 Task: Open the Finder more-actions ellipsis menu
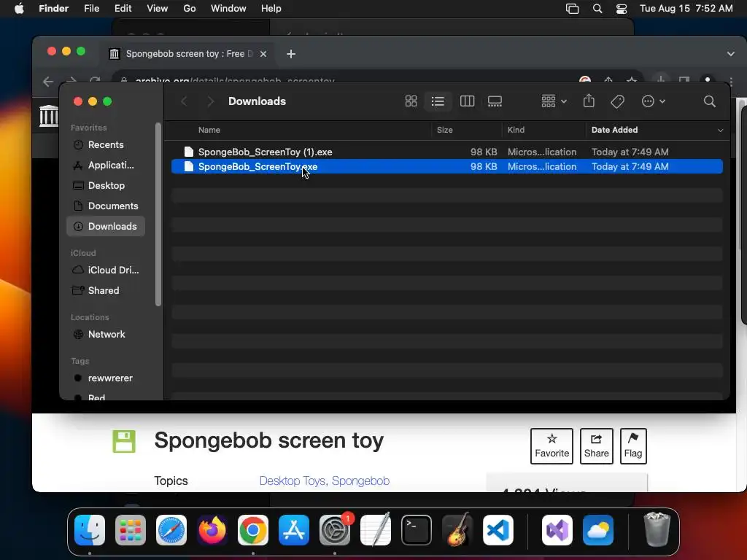(653, 101)
